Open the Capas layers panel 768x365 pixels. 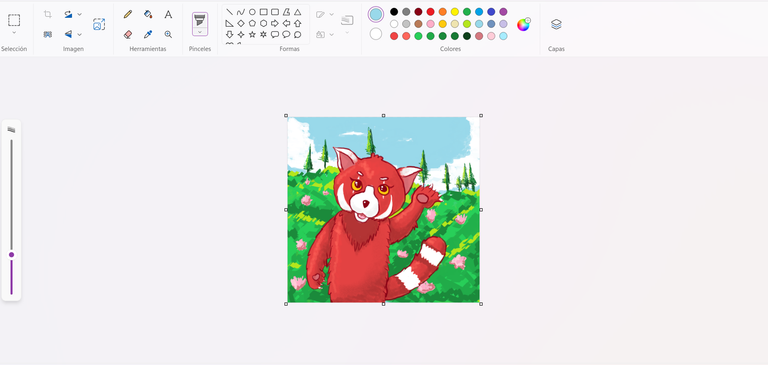point(556,24)
